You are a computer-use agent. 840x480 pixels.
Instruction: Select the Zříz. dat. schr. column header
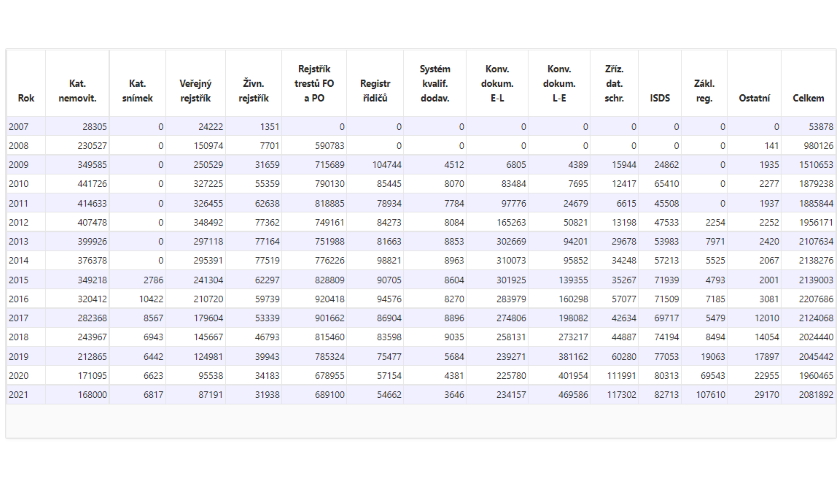click(x=614, y=84)
